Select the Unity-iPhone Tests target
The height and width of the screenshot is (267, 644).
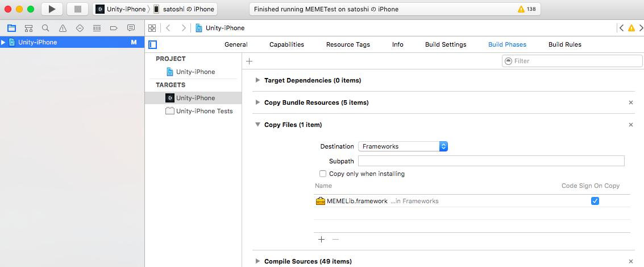point(193,111)
